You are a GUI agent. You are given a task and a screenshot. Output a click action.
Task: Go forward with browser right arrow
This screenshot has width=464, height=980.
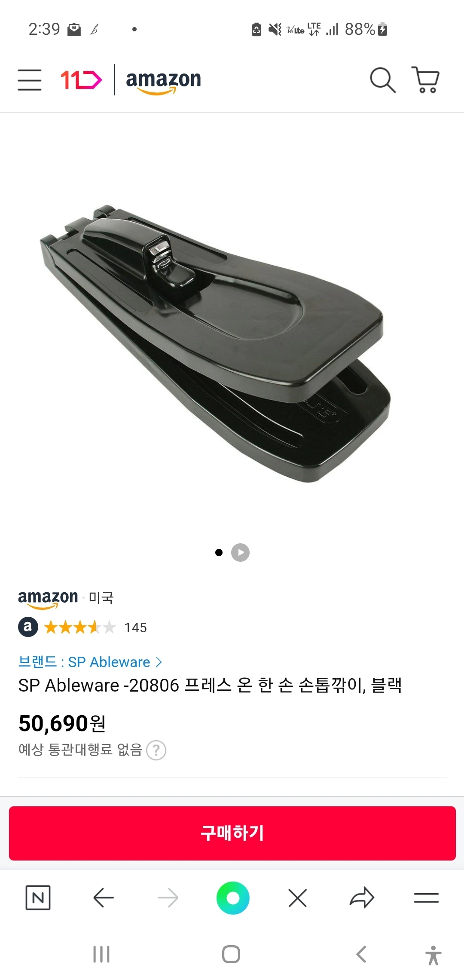click(168, 898)
